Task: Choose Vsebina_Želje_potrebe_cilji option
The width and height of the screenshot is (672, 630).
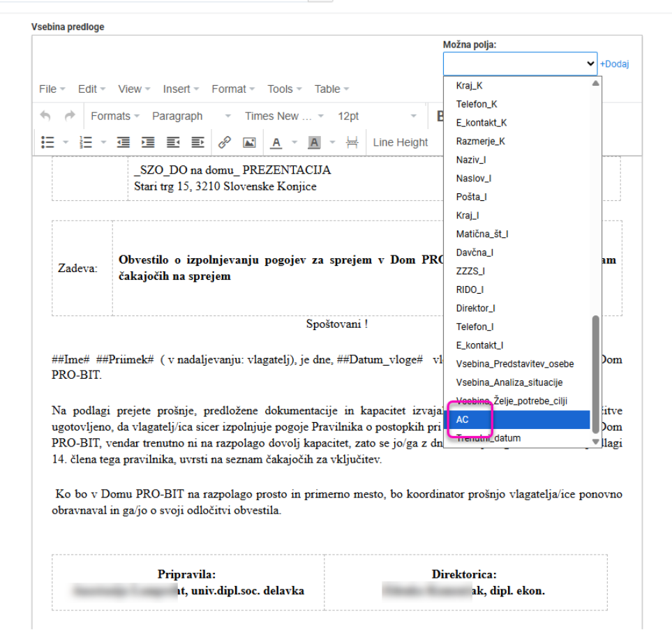Action: 517,401
